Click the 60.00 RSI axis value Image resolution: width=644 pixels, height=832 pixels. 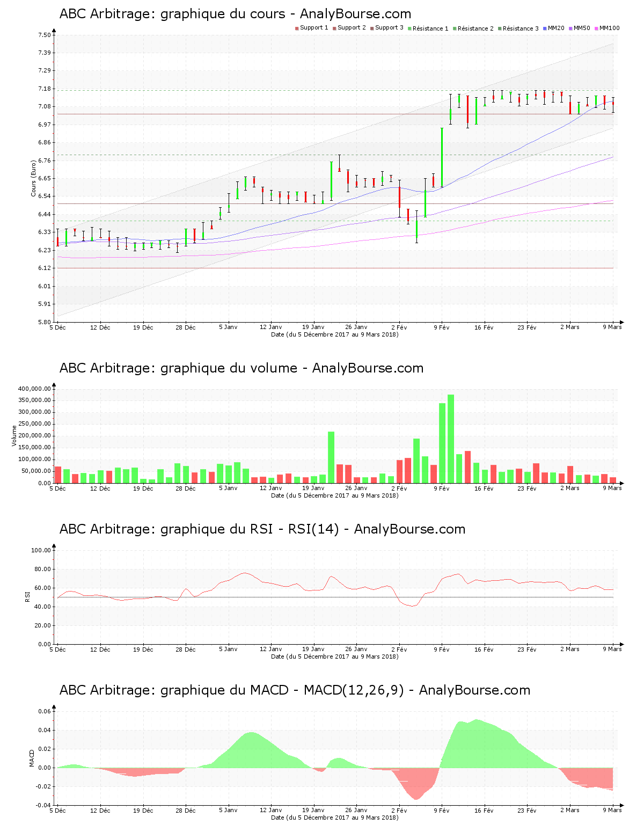click(43, 588)
